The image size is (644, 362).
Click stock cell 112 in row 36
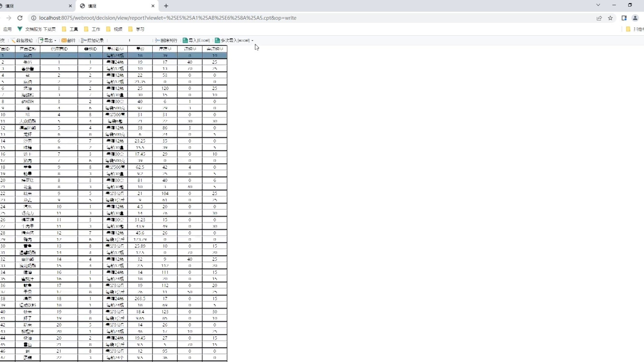pos(165,286)
